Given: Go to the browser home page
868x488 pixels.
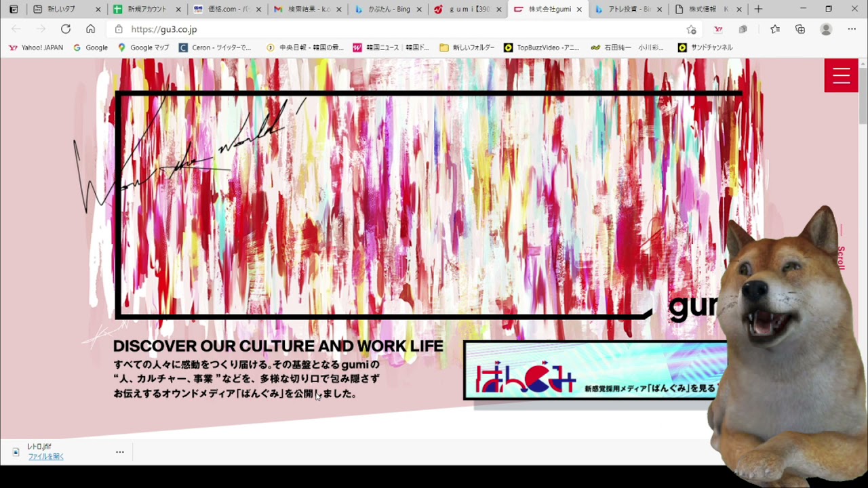Looking at the screenshot, I should pyautogui.click(x=90, y=29).
